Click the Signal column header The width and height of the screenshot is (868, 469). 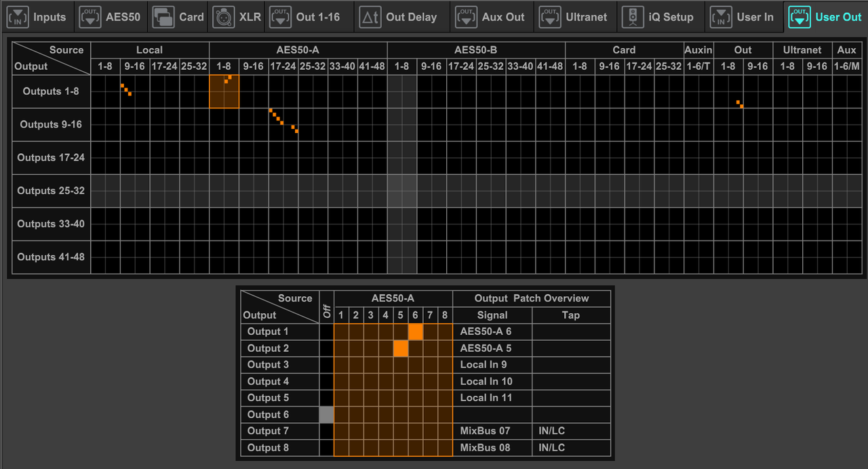click(x=492, y=315)
